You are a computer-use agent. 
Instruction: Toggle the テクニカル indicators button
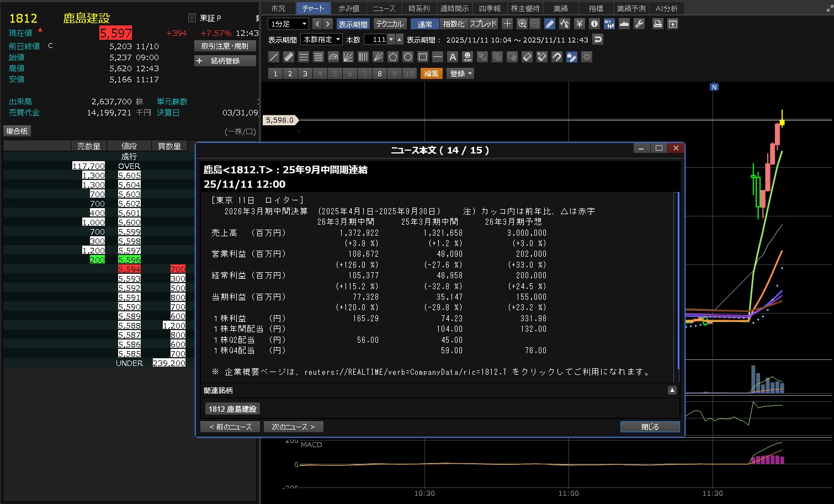coord(390,24)
